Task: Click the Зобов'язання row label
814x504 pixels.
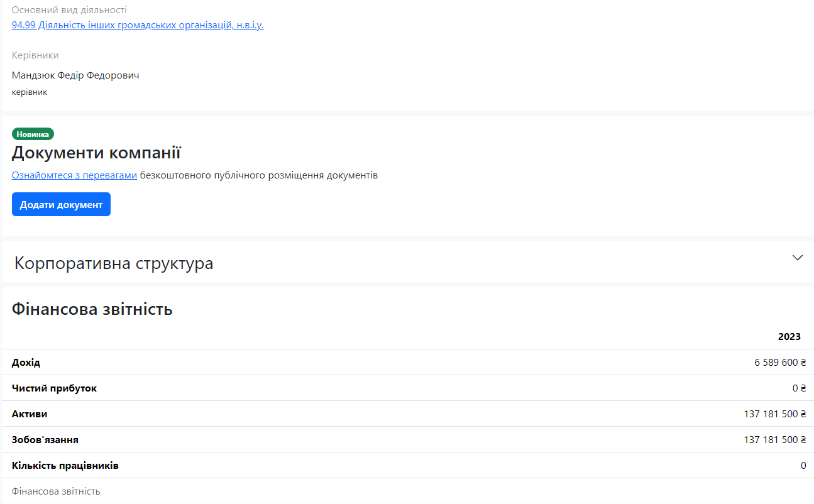Action: pos(45,440)
